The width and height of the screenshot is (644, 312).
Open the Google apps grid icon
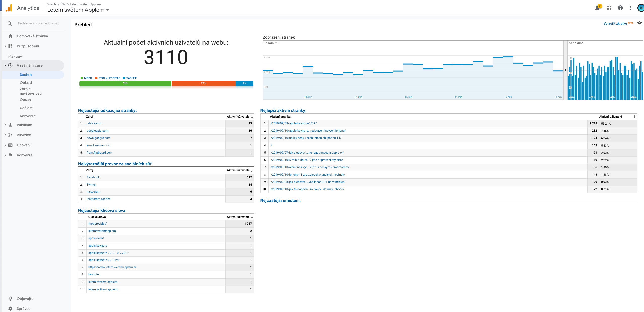point(609,8)
